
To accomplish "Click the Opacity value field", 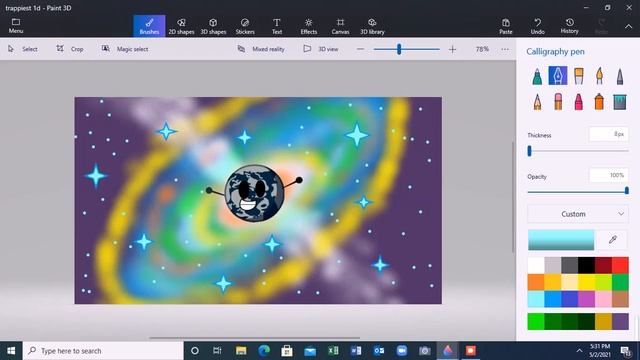I will (x=608, y=176).
